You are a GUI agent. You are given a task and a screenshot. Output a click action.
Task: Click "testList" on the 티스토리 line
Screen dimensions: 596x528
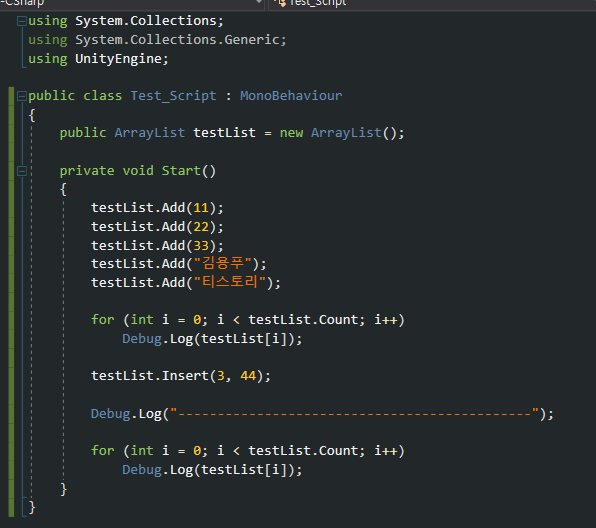(122, 283)
